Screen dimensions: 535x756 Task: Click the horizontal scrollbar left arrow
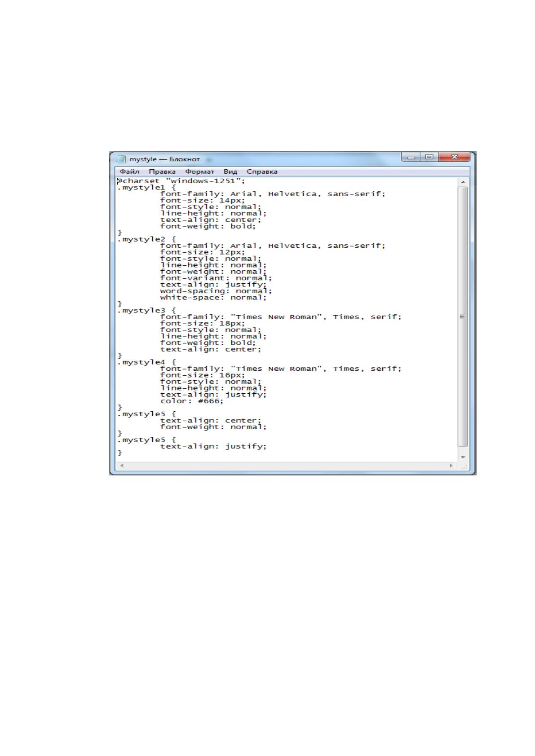pyautogui.click(x=121, y=466)
